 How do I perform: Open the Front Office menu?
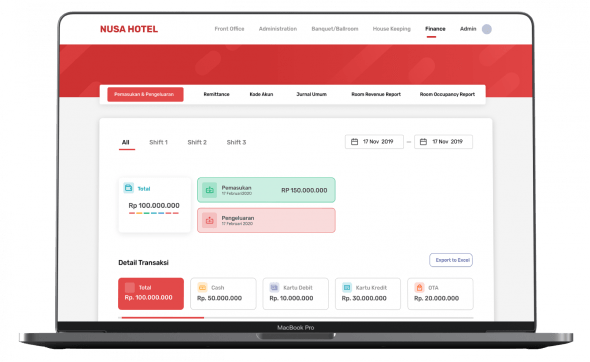point(229,29)
